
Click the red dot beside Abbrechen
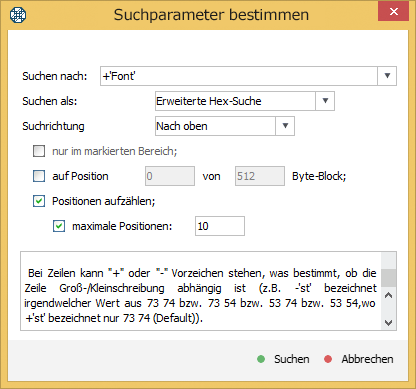click(x=328, y=359)
